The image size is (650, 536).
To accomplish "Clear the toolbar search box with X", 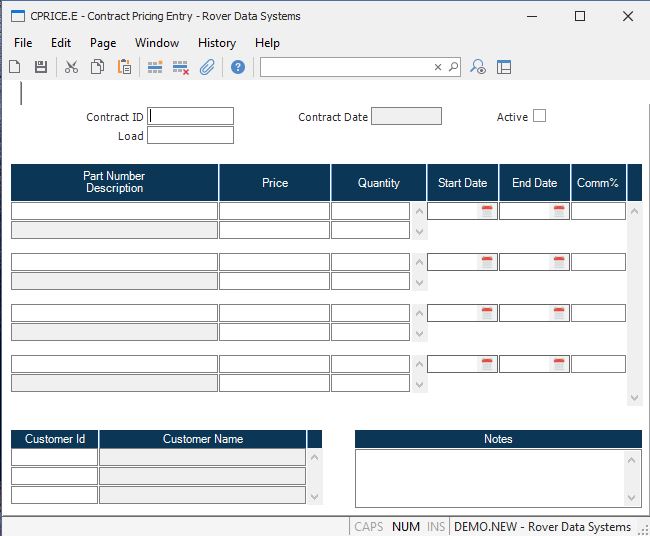I will (x=437, y=67).
